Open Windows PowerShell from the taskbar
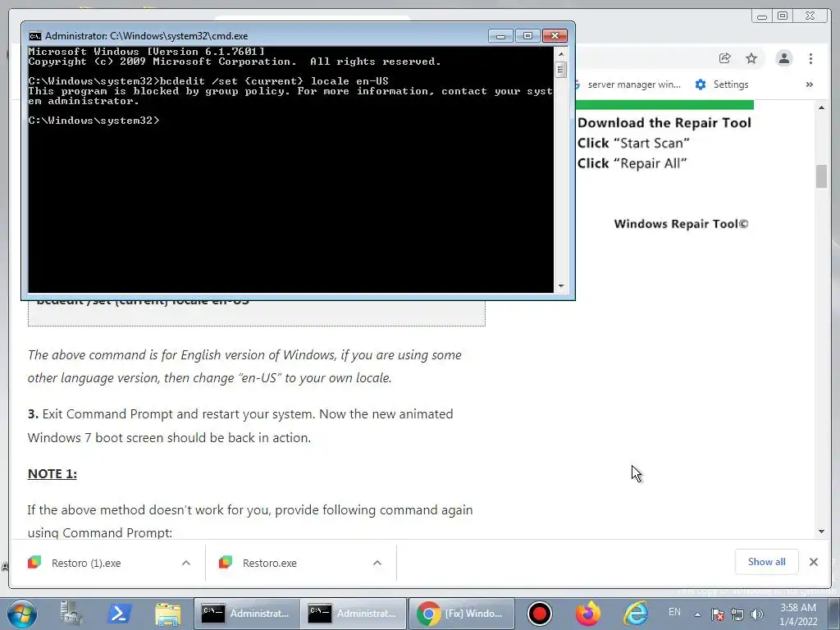Image resolution: width=840 pixels, height=630 pixels. coord(119,614)
